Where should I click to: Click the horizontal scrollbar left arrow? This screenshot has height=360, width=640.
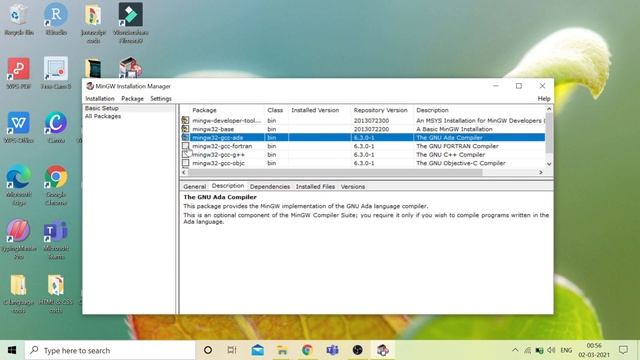pyautogui.click(x=184, y=172)
